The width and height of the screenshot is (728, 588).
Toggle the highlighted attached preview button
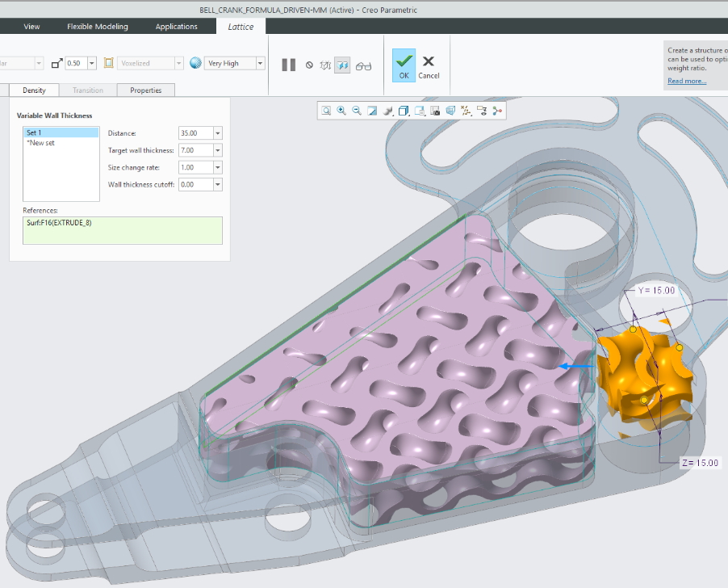coord(342,65)
